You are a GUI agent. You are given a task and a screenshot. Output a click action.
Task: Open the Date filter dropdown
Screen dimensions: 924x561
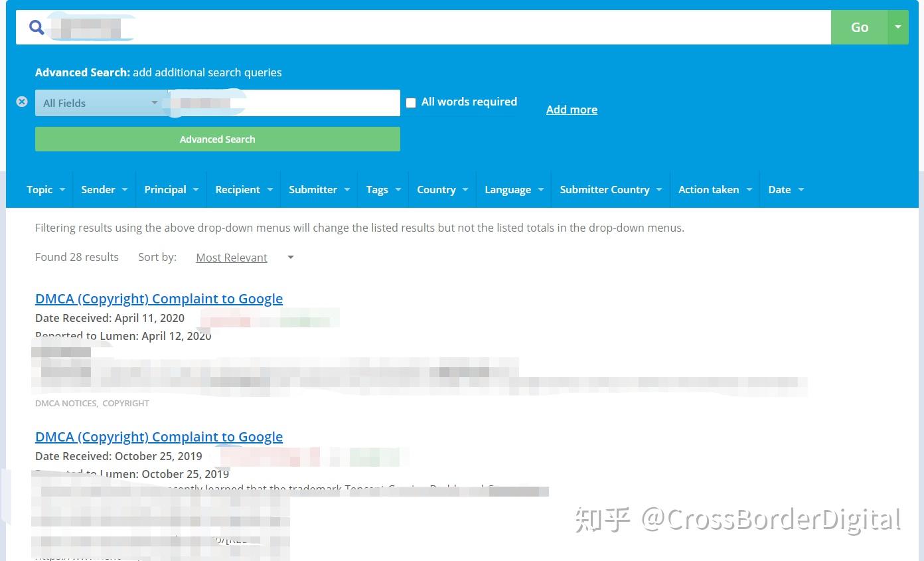point(786,189)
